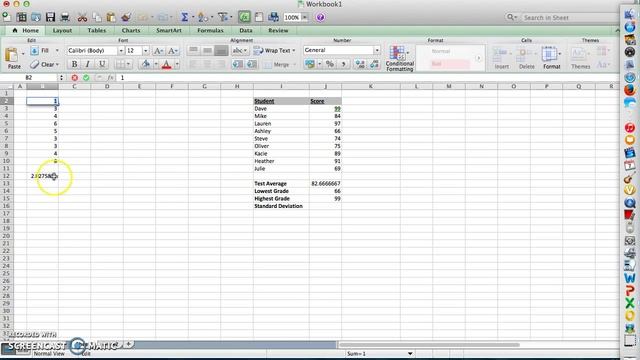Screen dimensions: 640x360
Task: Select the average value 82.6666667
Action: [x=325, y=184]
